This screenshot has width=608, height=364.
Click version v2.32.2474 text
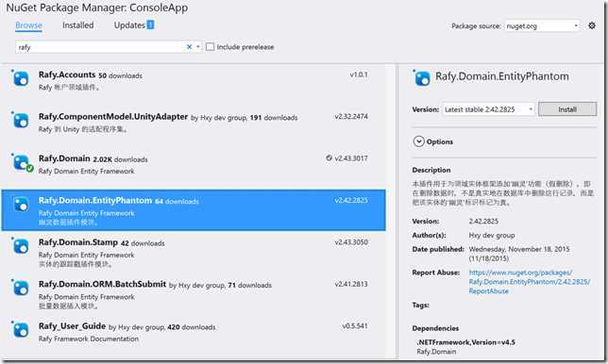pyautogui.click(x=351, y=116)
